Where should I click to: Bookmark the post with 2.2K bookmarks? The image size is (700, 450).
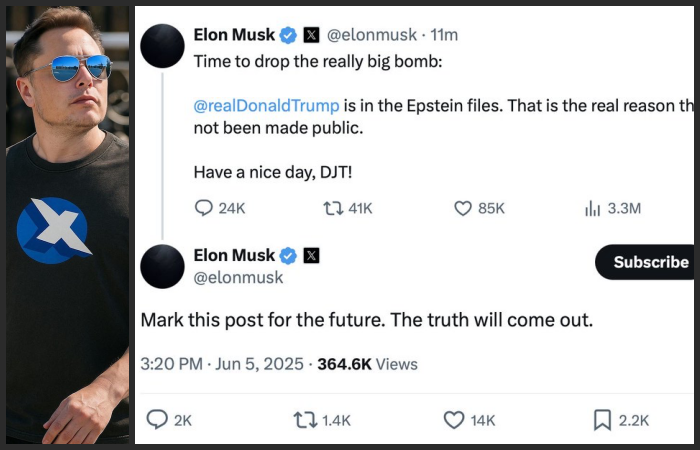602,420
